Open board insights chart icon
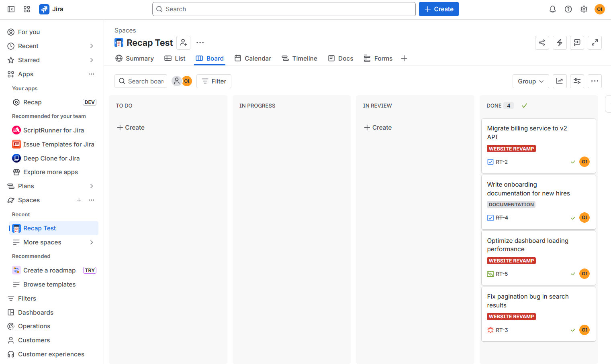Screen dimensions: 611x364 tap(560, 81)
